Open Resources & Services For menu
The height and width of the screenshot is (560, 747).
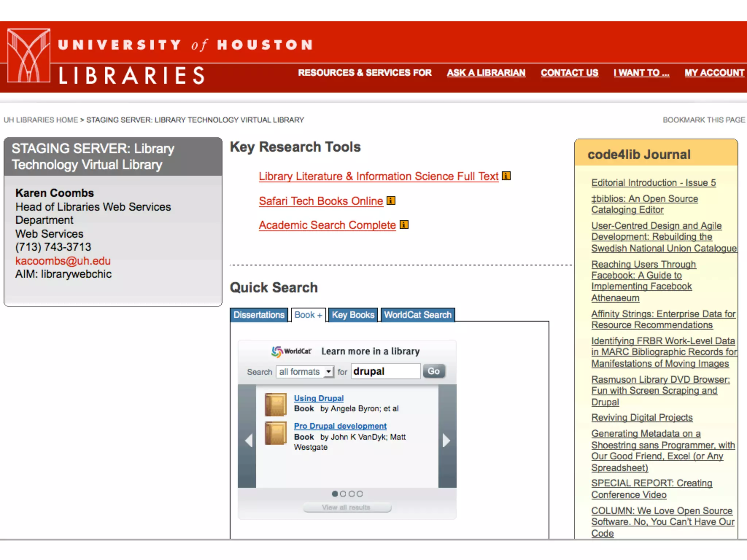pyautogui.click(x=364, y=73)
